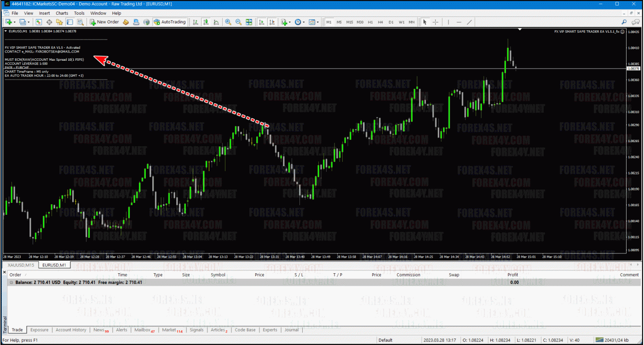Open Market Watch panel icon

tap(39, 22)
